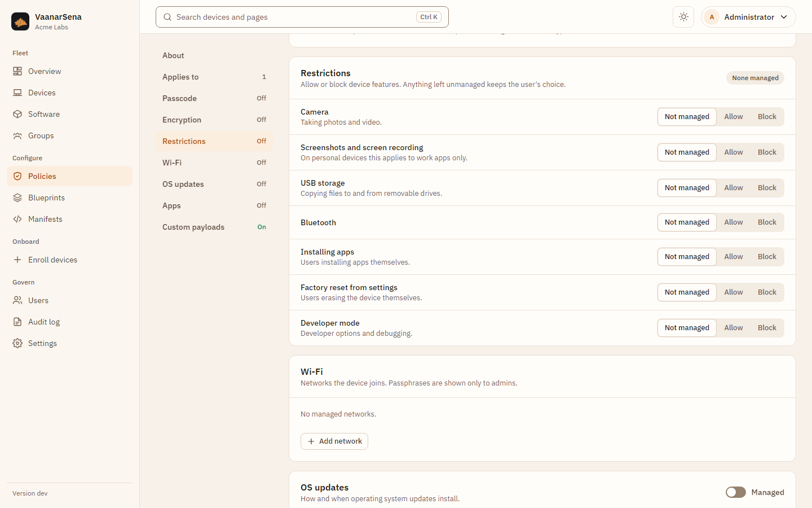Jump to the OS updates section link
The width and height of the screenshot is (812, 508).
214,184
